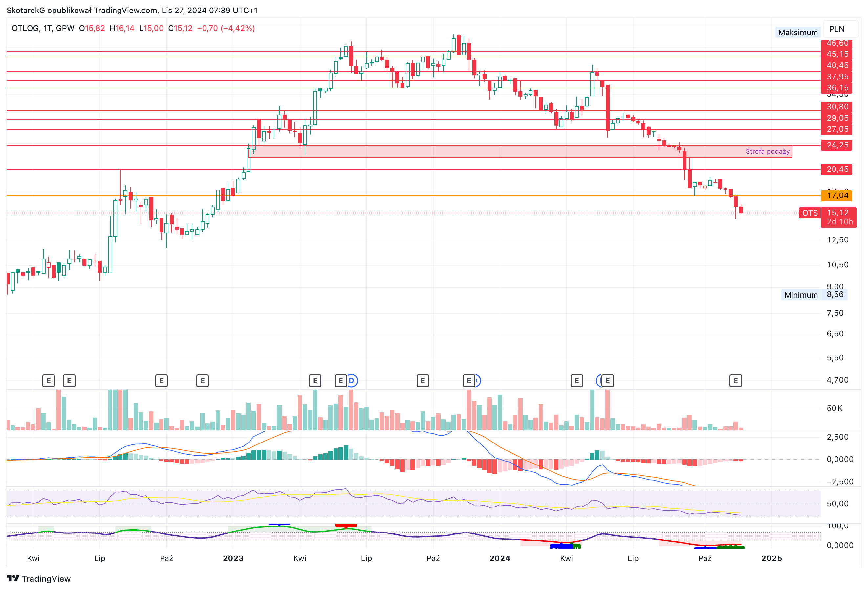Click the 30,80 horizontal line label

click(837, 107)
